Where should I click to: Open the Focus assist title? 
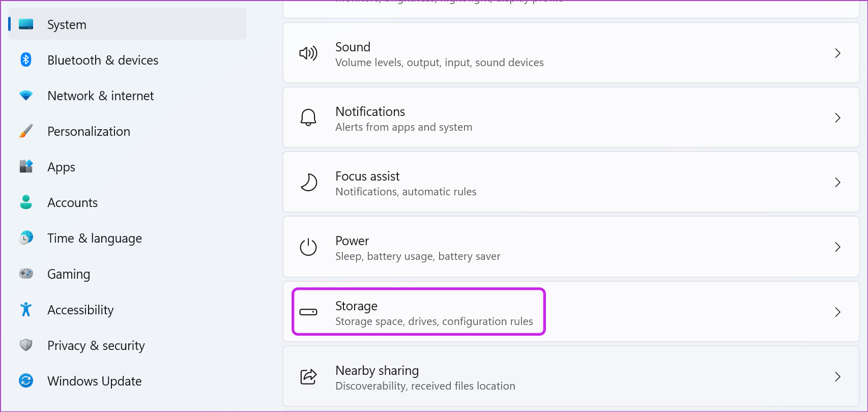[367, 176]
